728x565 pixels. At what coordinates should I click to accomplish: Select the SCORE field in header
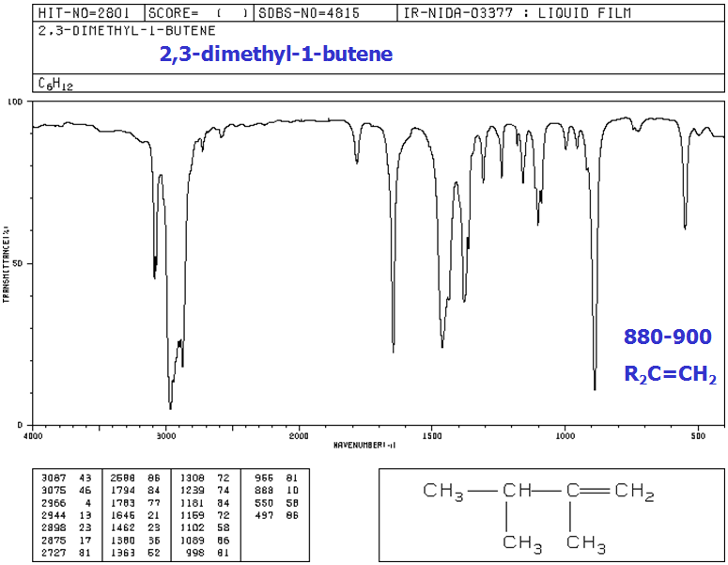[199, 14]
